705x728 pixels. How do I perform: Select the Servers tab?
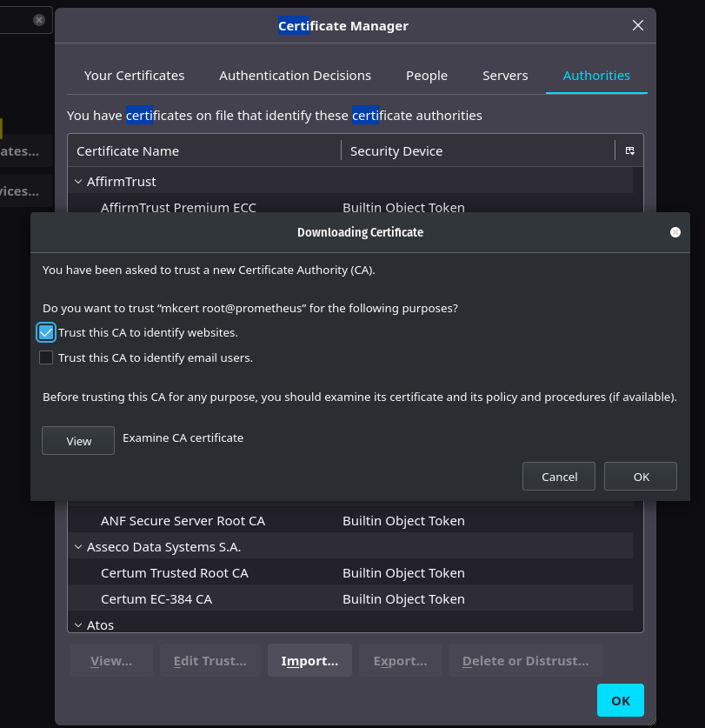(505, 75)
